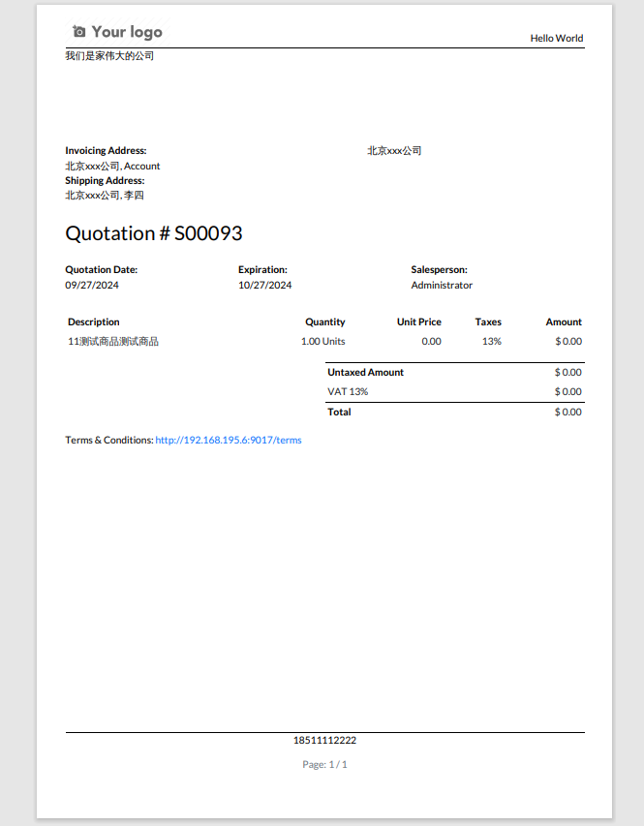Click the 'Quotation # S00093' title
The width and height of the screenshot is (644, 826).
point(154,233)
